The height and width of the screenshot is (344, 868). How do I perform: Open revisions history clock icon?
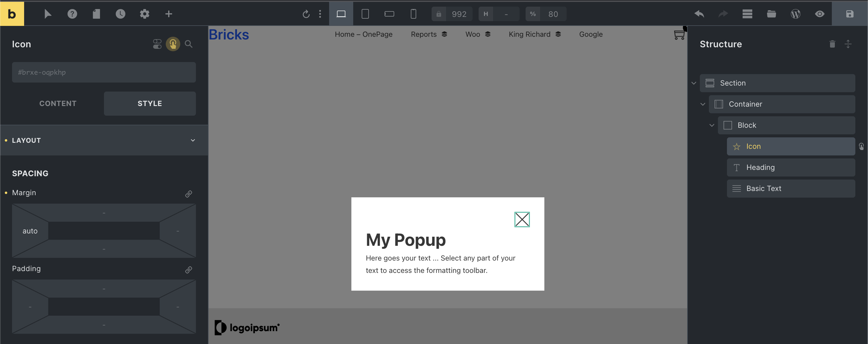click(x=120, y=14)
